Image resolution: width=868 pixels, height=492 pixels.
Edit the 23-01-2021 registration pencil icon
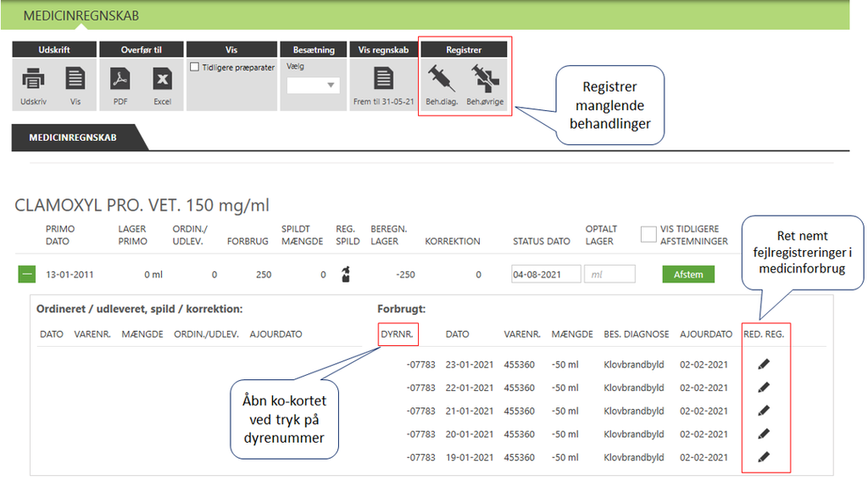pyautogui.click(x=764, y=365)
